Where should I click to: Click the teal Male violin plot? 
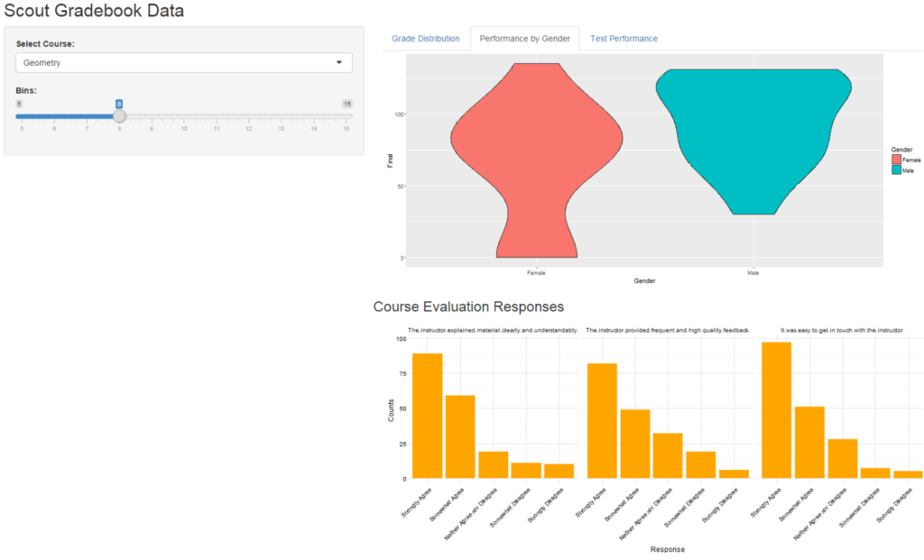(753, 135)
